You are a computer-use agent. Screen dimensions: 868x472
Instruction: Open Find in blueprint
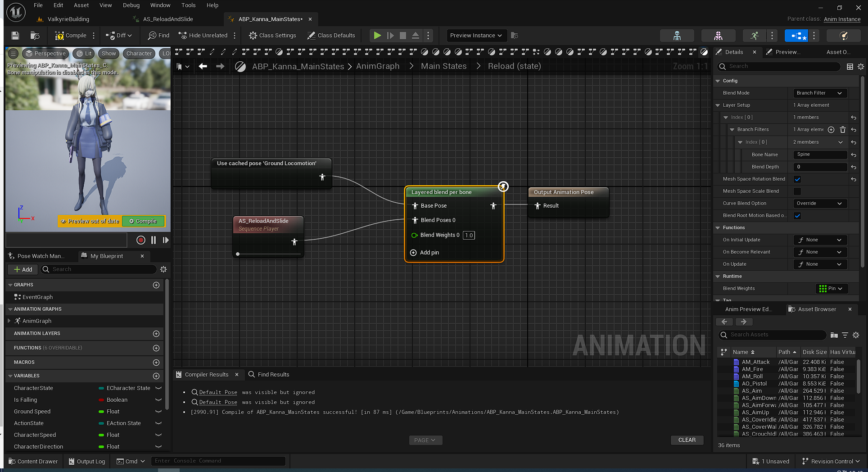pyautogui.click(x=159, y=36)
